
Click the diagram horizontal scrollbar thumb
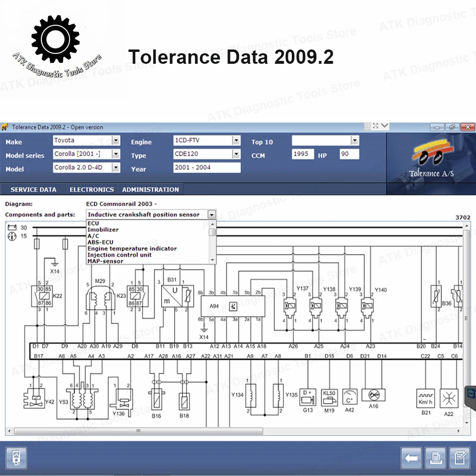[x=139, y=431]
